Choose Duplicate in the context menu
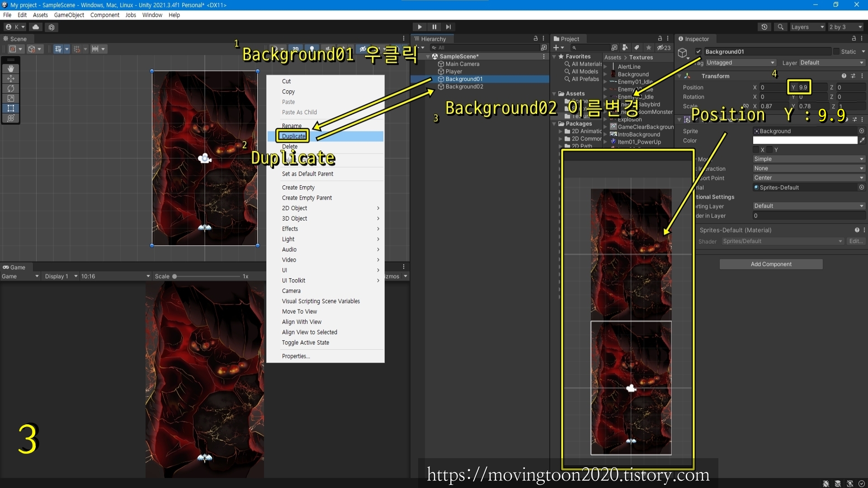 [325, 136]
